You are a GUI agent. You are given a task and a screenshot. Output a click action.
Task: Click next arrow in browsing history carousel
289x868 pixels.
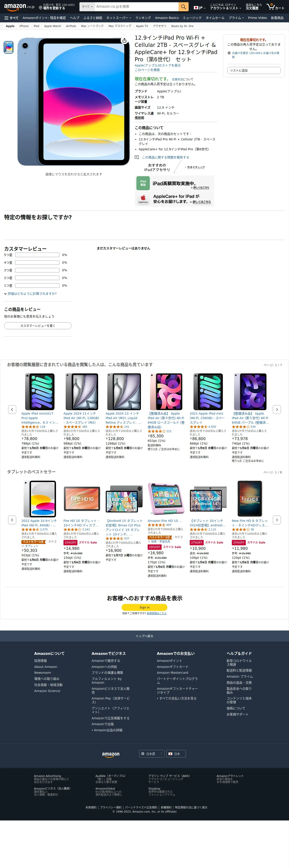point(277,409)
